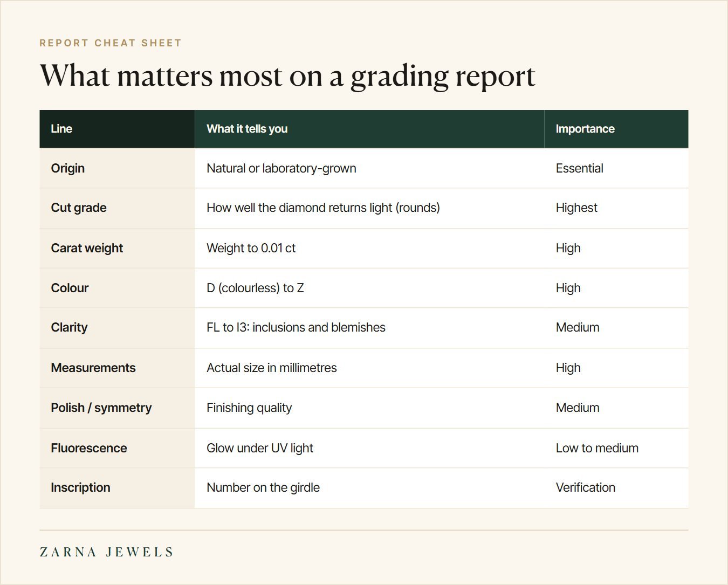728x585 pixels.
Task: Select the "Inscription" row label
Action: (80, 487)
